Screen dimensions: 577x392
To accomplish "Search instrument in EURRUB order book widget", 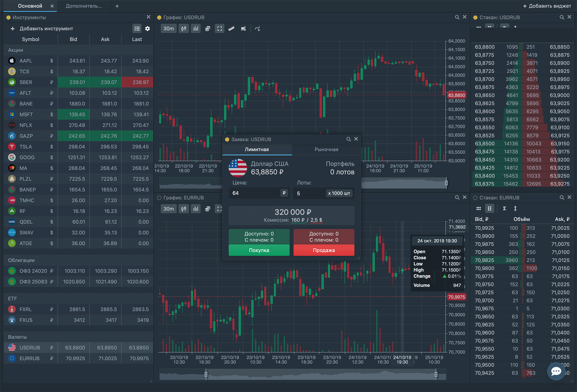I will pyautogui.click(x=562, y=197).
